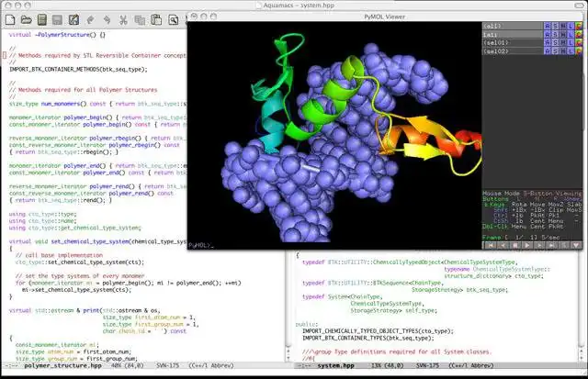Click the file-cabinet (dired) toolbar icon
This screenshot has width=588, height=379.
(42, 19)
